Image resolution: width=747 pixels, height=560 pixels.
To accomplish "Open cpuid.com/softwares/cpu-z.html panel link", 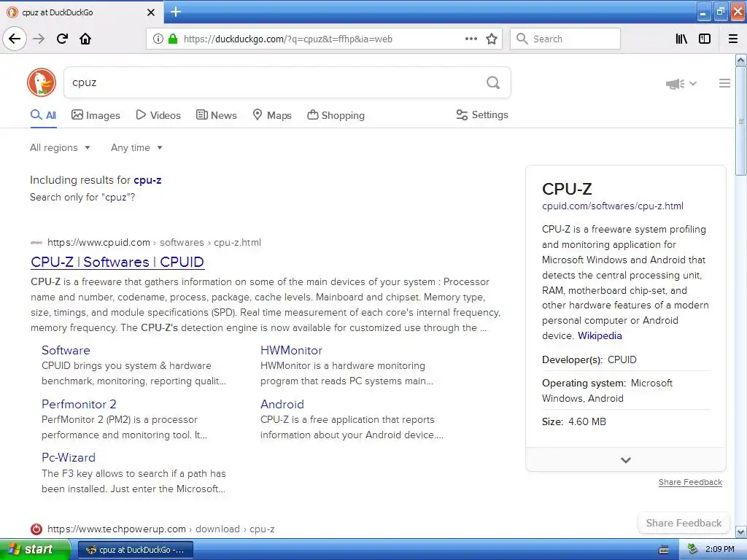I will click(613, 206).
